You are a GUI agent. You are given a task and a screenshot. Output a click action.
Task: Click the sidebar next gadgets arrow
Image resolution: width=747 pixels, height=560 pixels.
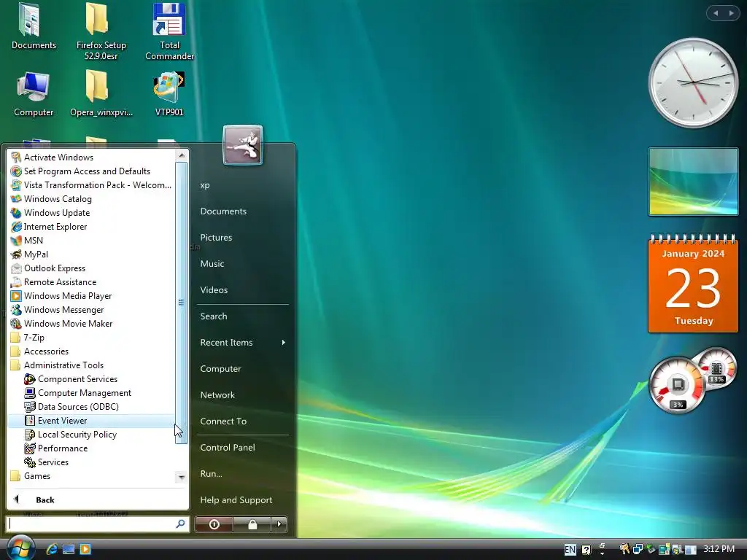(x=731, y=13)
